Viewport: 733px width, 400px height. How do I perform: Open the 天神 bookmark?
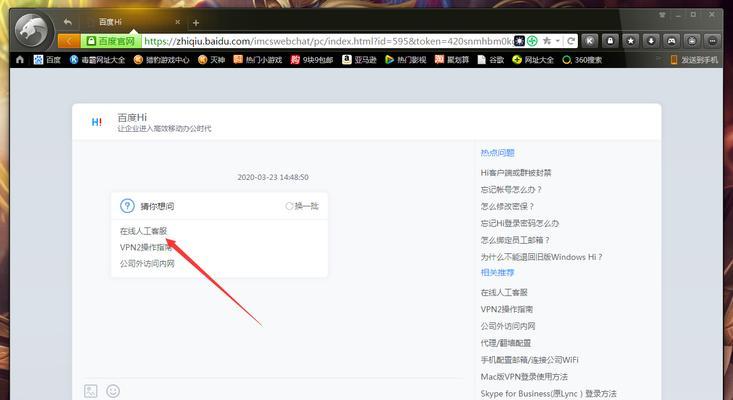click(x=211, y=60)
